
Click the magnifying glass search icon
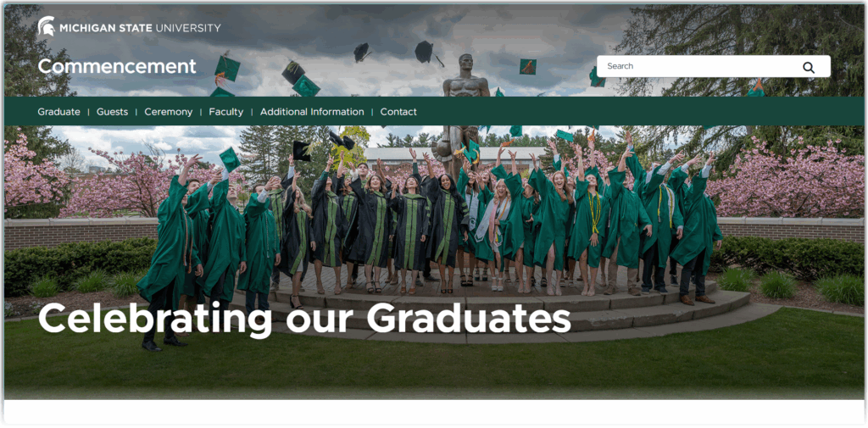coord(808,68)
